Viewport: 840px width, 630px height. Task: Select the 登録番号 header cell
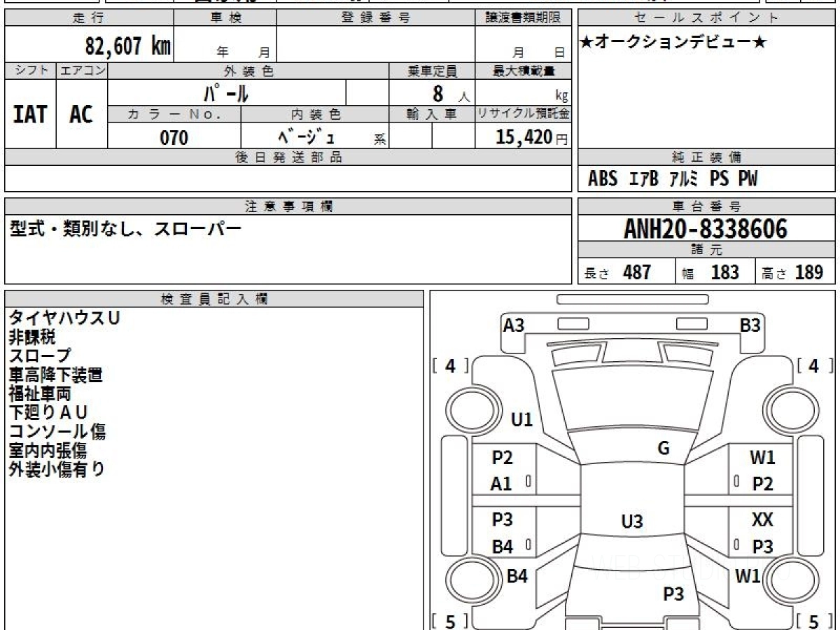[x=376, y=18]
